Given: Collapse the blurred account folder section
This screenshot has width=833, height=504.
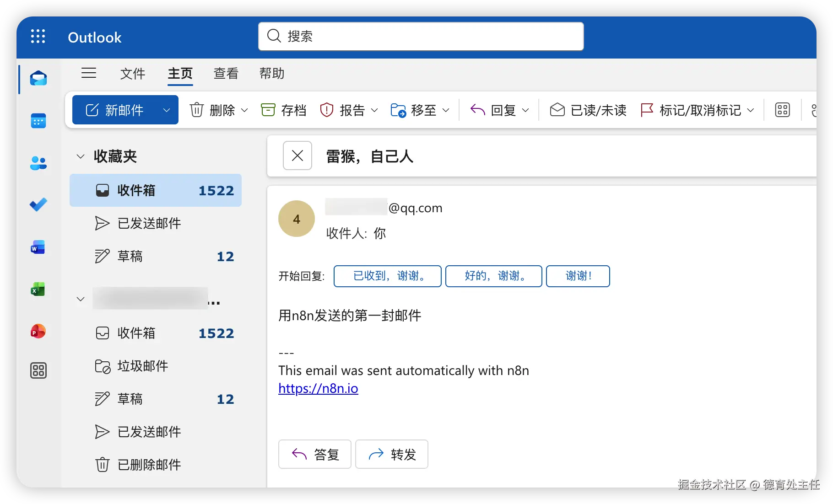Looking at the screenshot, I should [x=81, y=299].
